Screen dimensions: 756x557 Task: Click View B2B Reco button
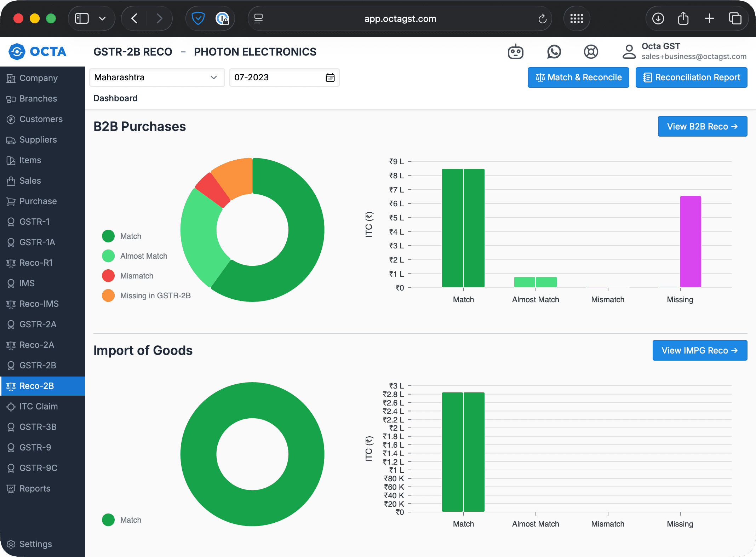702,126
